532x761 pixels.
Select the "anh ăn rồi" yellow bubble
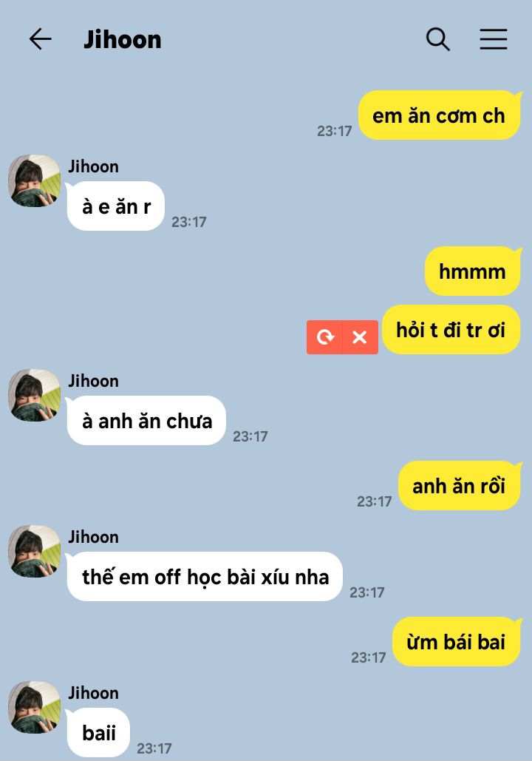point(460,486)
